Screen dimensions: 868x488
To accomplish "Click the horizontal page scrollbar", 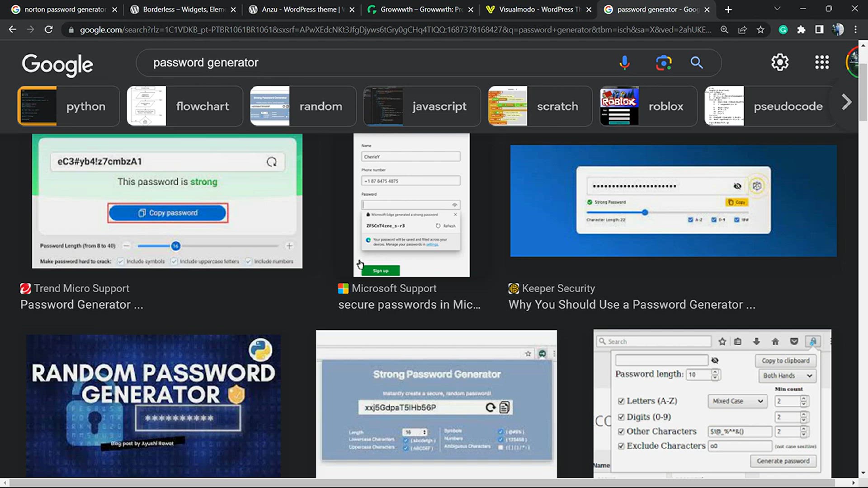I will tap(421, 483).
